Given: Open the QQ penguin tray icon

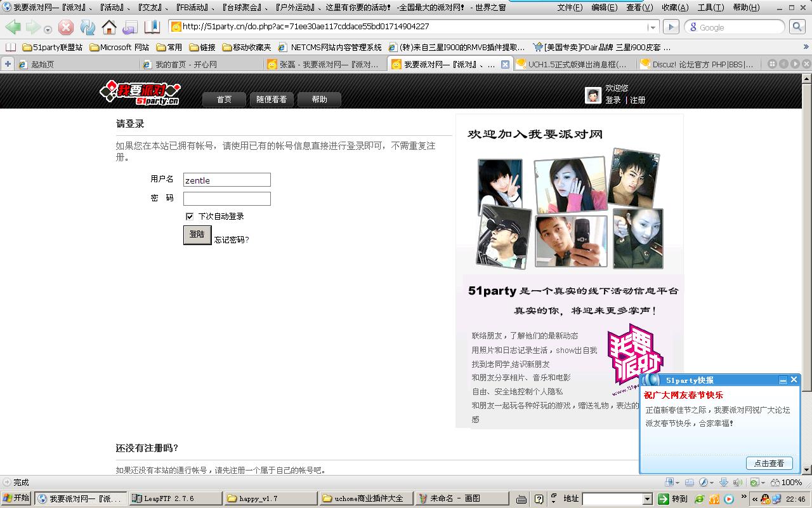Looking at the screenshot, I should click(x=766, y=499).
